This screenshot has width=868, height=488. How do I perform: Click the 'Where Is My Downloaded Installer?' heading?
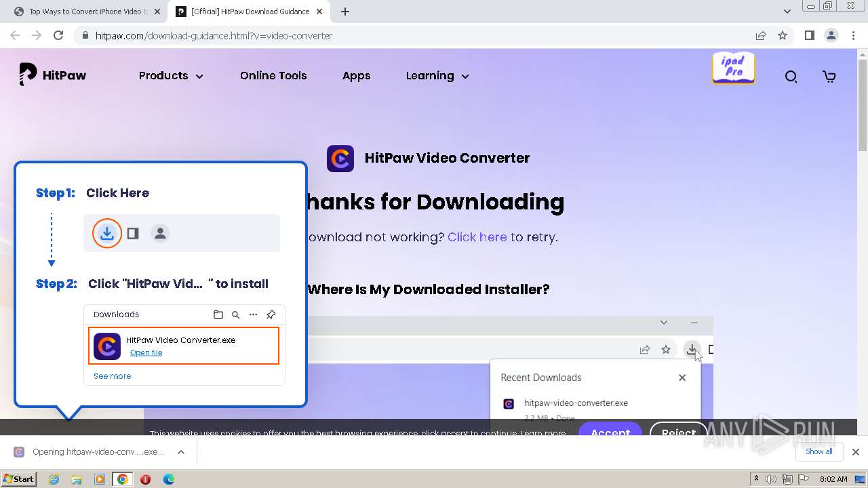point(428,289)
